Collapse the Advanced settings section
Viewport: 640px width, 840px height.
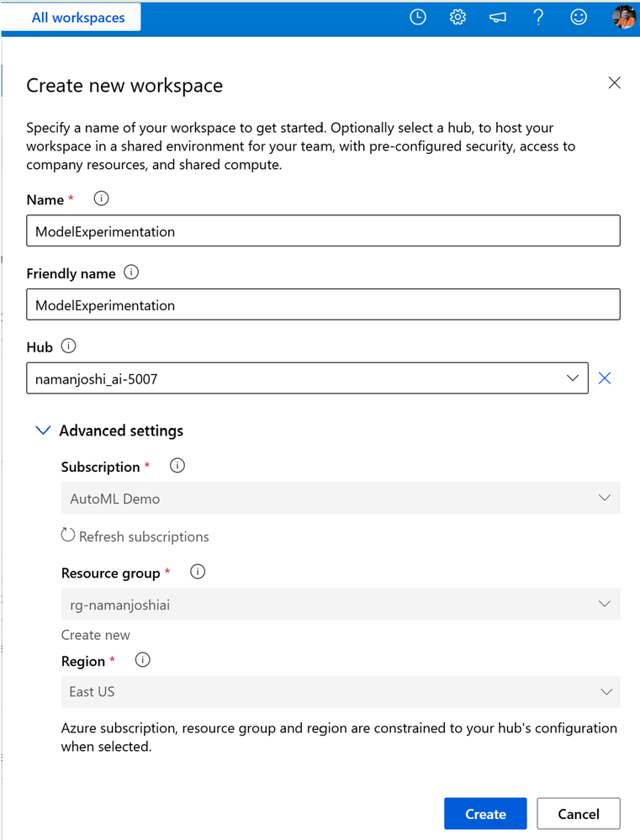coord(42,431)
